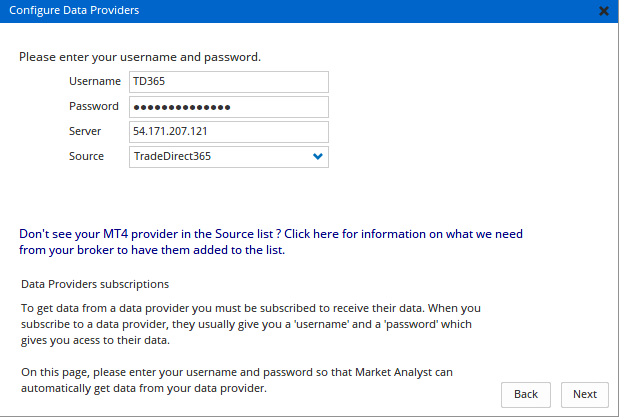Close the Configure Data Providers dialog
619x417 pixels.
603,11
